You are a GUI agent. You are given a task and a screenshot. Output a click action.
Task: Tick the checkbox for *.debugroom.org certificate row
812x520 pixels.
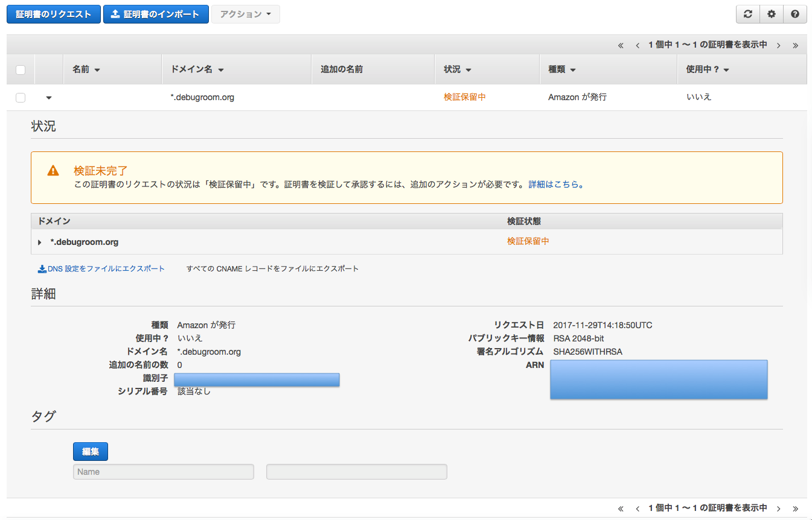point(21,98)
